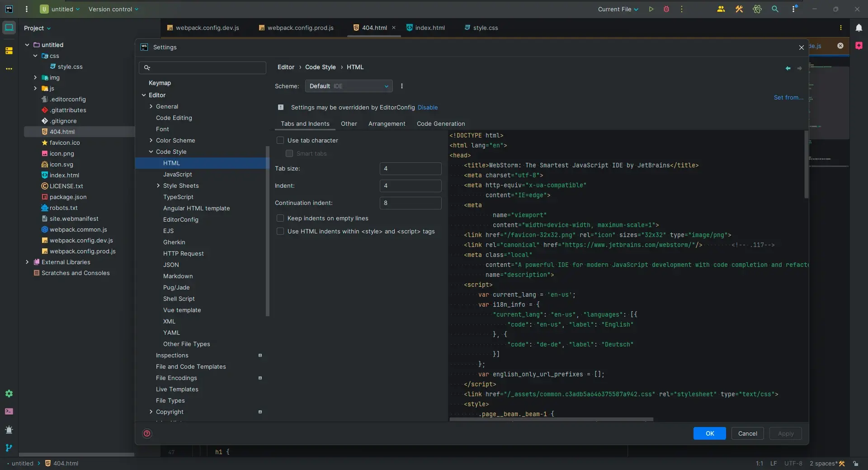Click scheme actions three-dot icon
Image resolution: width=868 pixels, height=470 pixels.
click(401, 86)
